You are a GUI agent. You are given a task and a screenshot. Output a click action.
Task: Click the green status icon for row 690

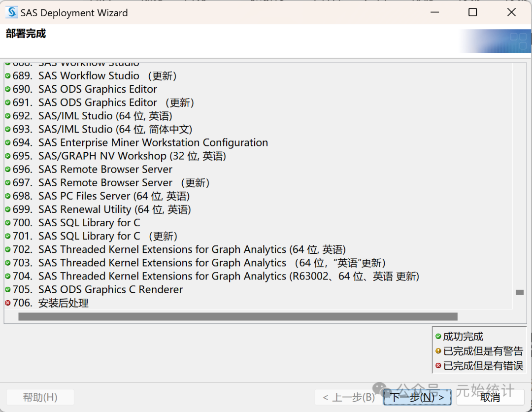pos(8,89)
